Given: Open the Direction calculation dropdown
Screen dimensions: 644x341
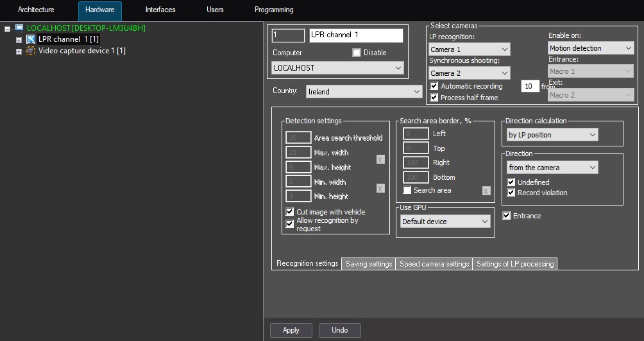Looking at the screenshot, I should click(x=552, y=135).
